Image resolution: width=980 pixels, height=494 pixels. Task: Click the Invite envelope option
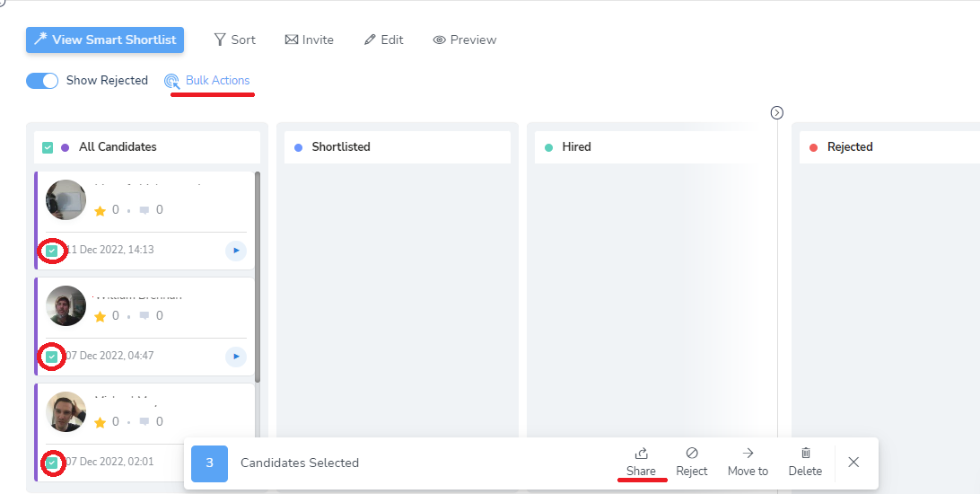click(x=309, y=40)
